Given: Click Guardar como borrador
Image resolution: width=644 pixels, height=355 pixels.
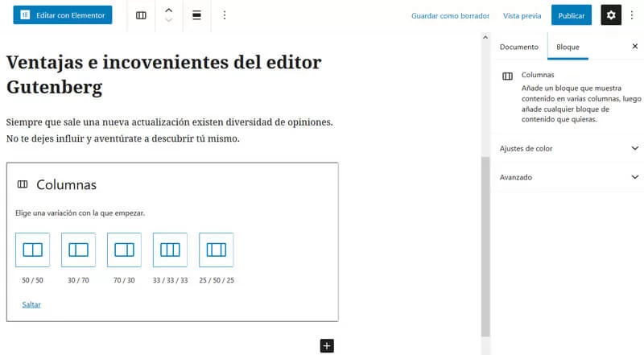Looking at the screenshot, I should coord(450,15).
